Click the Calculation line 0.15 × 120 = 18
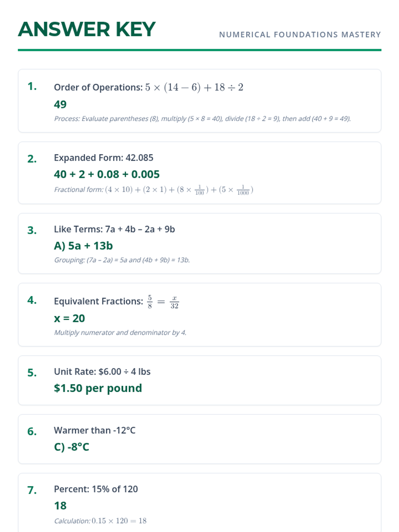The image size is (399, 532). coord(100,521)
